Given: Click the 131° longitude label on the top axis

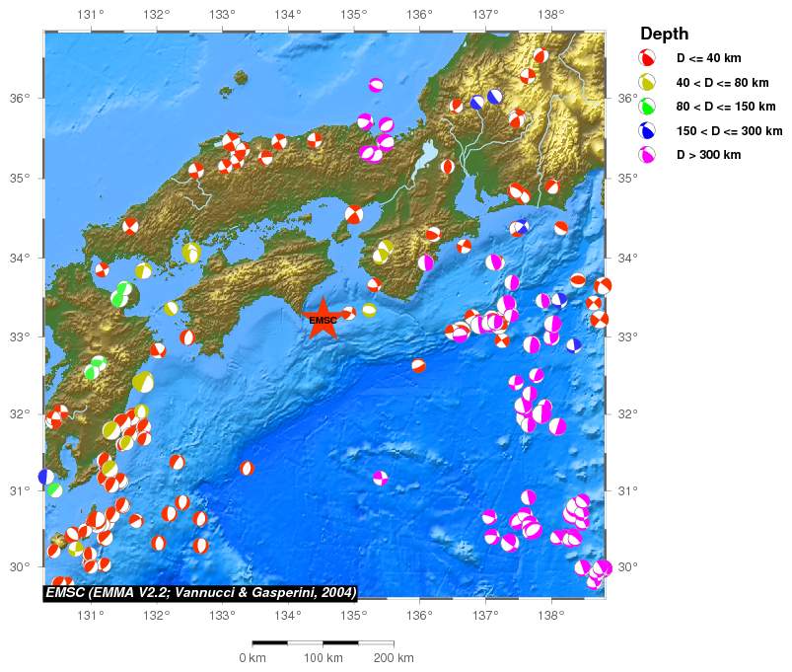Looking at the screenshot, I should click(x=91, y=15).
